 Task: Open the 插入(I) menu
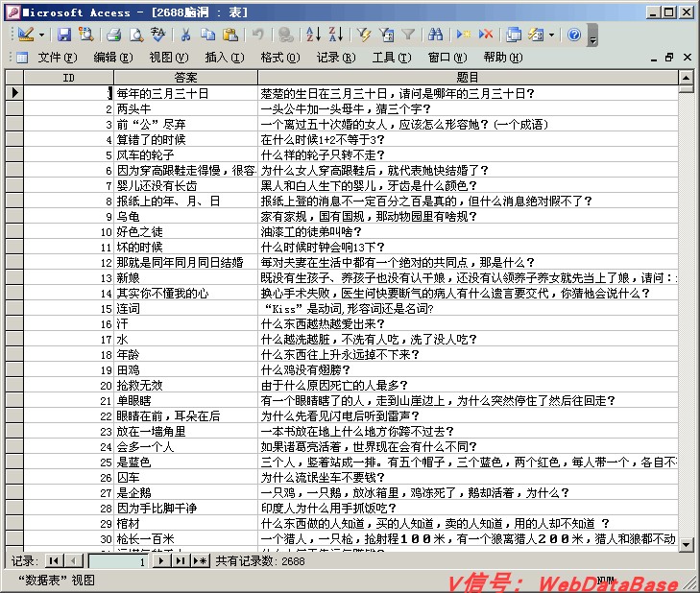[225, 58]
